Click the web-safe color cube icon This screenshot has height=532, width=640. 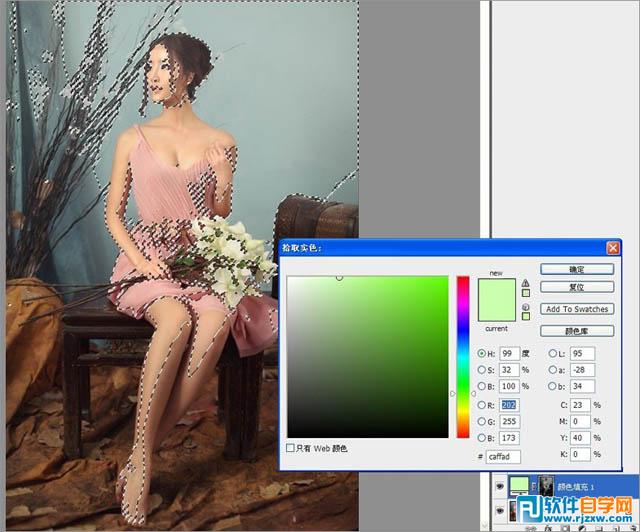(x=526, y=305)
